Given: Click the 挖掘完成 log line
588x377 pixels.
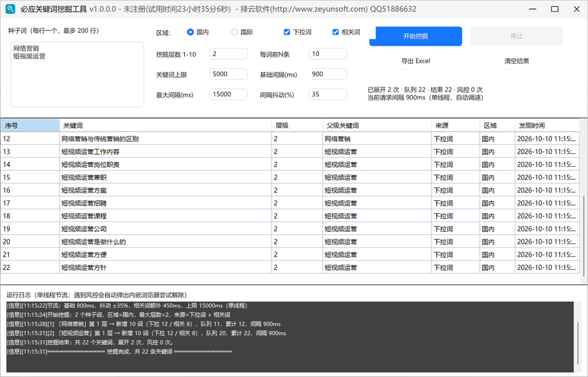Looking at the screenshot, I should pyautogui.click(x=119, y=351).
